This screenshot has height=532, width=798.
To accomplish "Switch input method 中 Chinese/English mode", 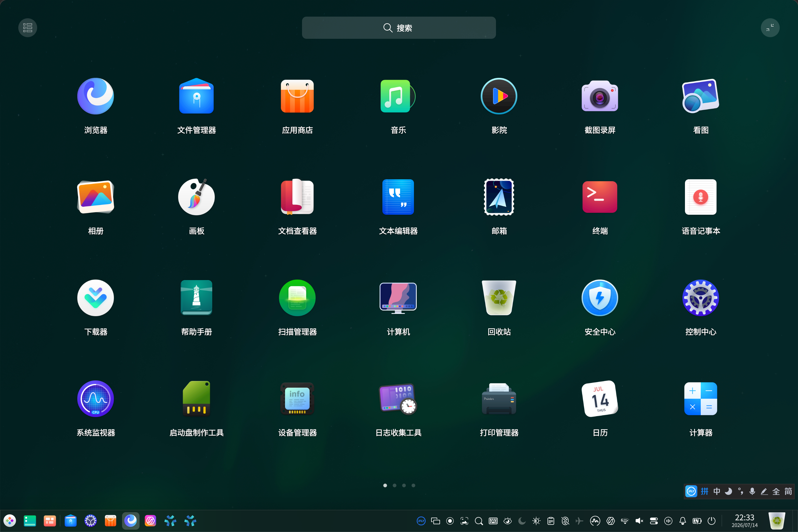I will point(717,491).
